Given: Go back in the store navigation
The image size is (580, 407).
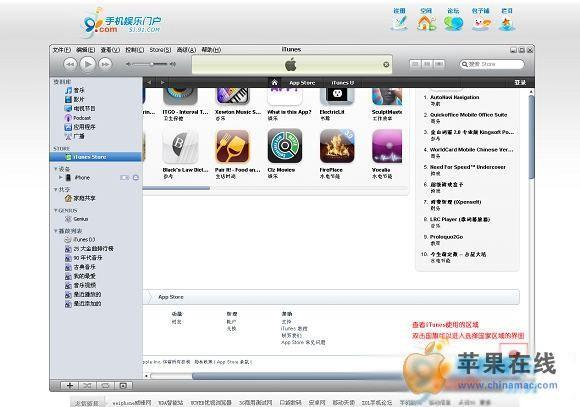Looking at the screenshot, I should click(x=149, y=82).
